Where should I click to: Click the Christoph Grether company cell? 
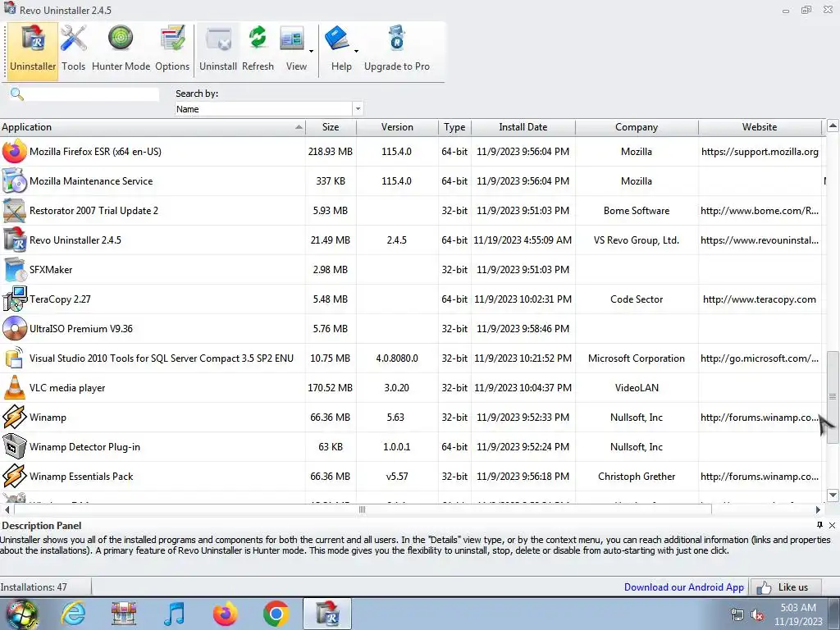coord(637,477)
